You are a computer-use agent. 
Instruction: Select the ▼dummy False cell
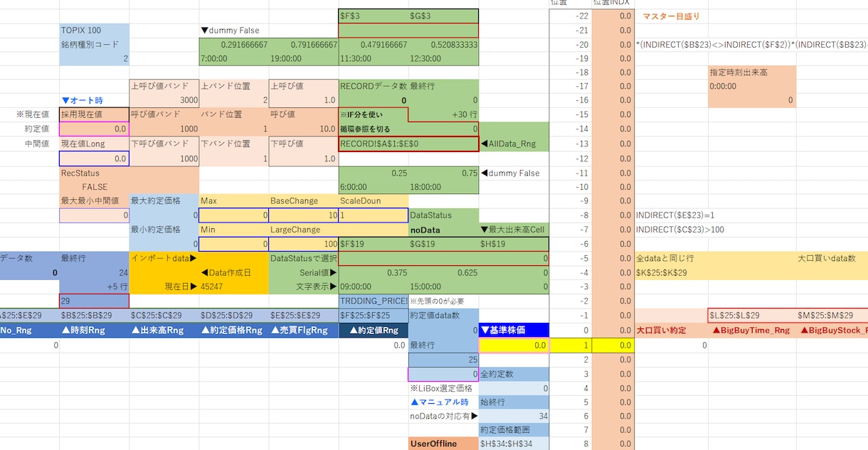(x=233, y=31)
